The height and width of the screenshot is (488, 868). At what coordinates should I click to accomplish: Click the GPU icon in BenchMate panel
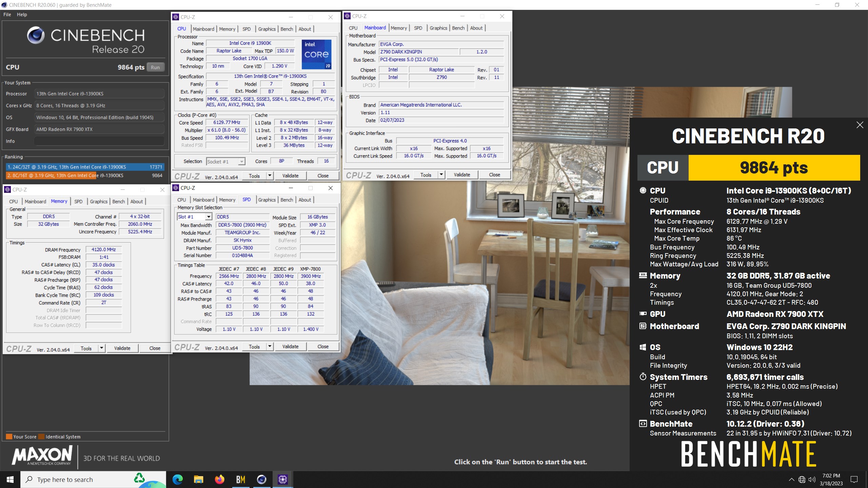[643, 314]
